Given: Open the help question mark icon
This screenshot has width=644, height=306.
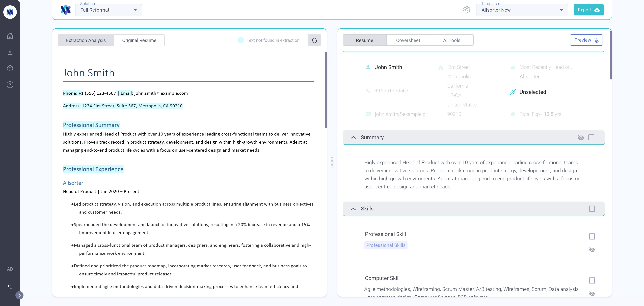Looking at the screenshot, I should point(10,85).
